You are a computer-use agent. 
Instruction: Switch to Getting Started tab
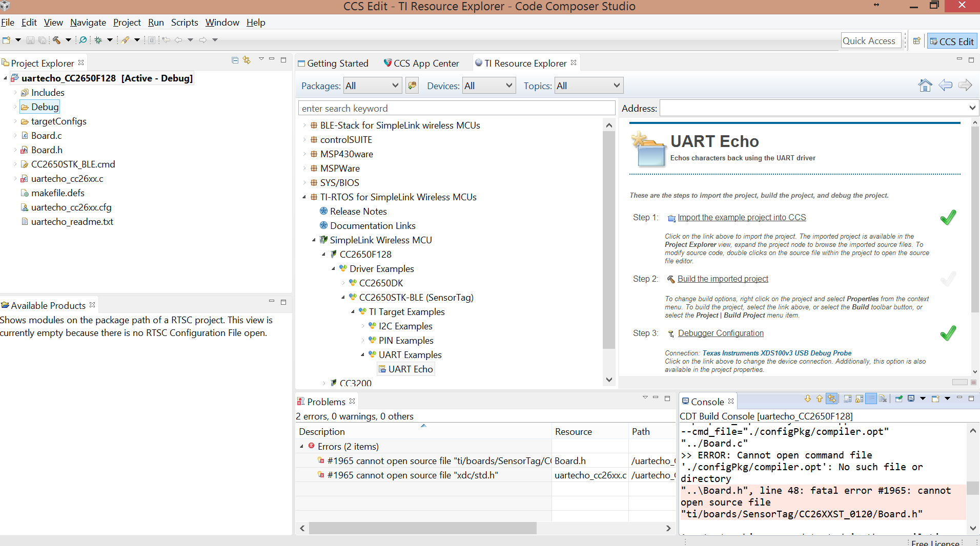(x=334, y=63)
